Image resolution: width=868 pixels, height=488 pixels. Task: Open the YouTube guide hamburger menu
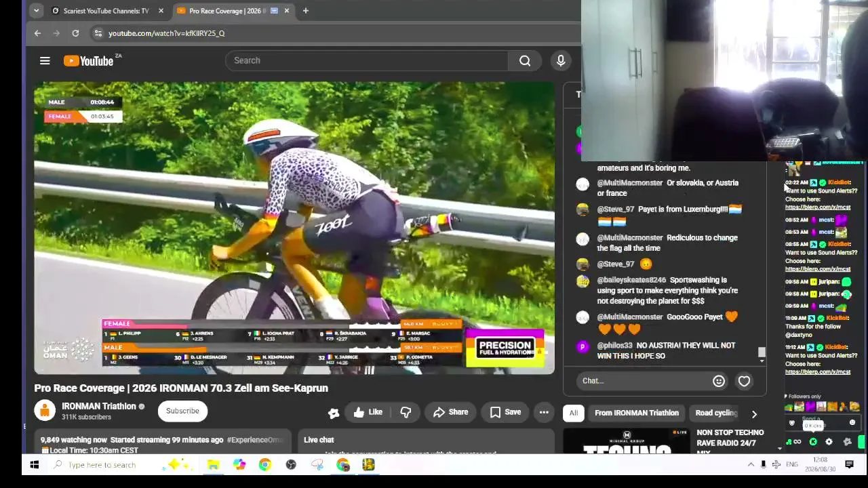[x=45, y=61]
